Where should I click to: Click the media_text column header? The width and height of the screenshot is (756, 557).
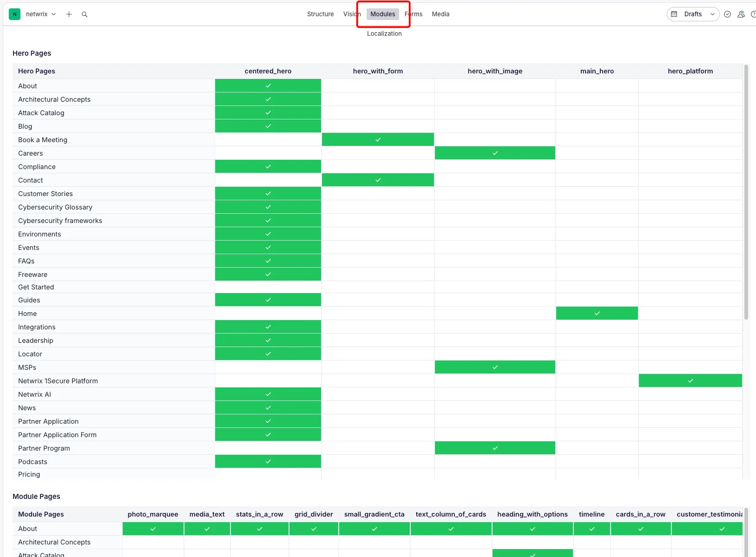click(207, 514)
